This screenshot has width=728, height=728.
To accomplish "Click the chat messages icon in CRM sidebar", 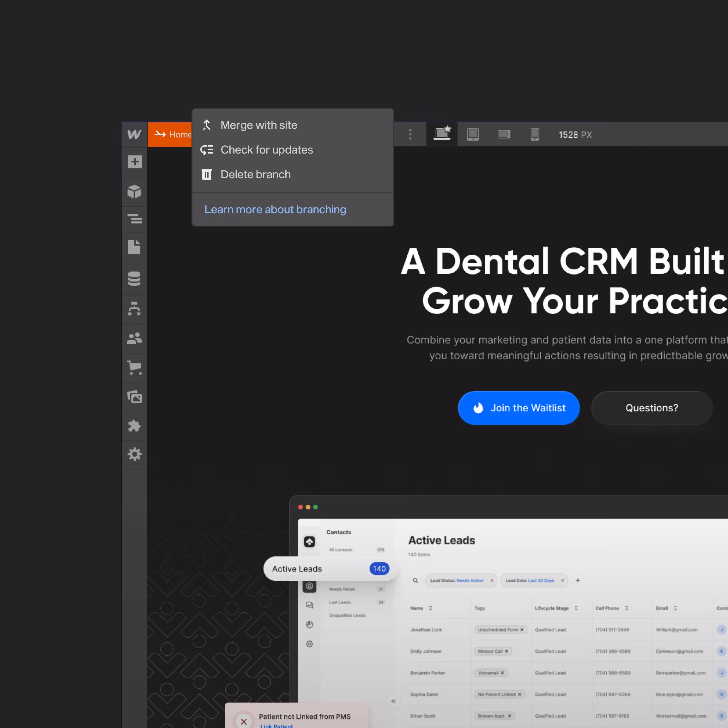I will pos(309,605).
